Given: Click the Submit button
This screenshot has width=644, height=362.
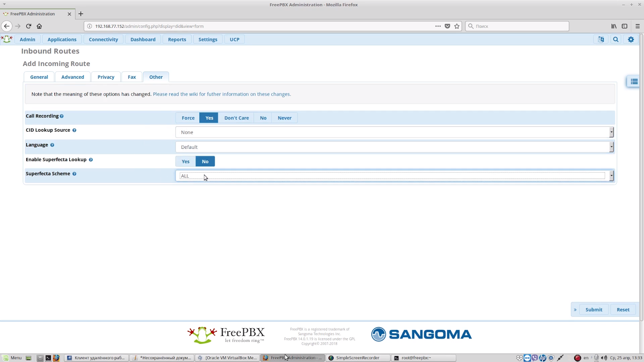Looking at the screenshot, I should 594,309.
